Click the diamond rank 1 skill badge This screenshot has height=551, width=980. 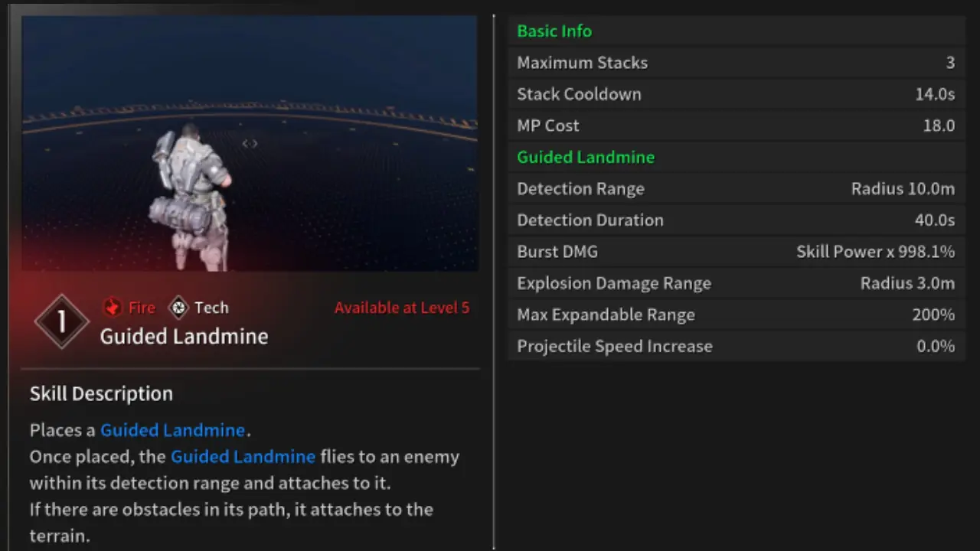tap(61, 321)
